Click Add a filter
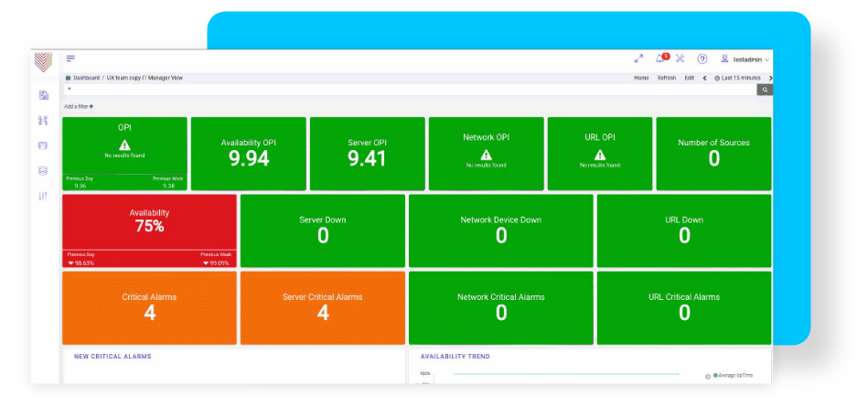The width and height of the screenshot is (868, 407). [x=78, y=107]
